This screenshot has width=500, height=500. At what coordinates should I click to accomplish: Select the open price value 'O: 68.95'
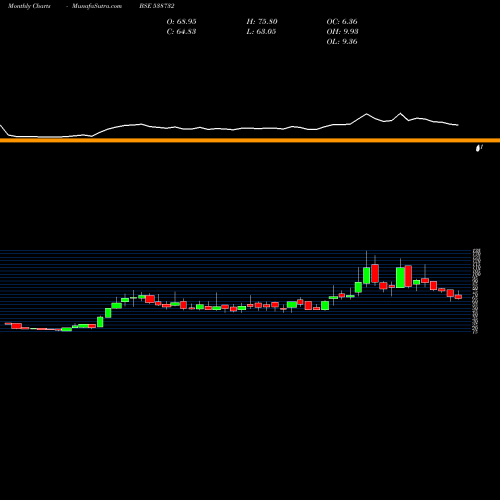click(x=181, y=21)
